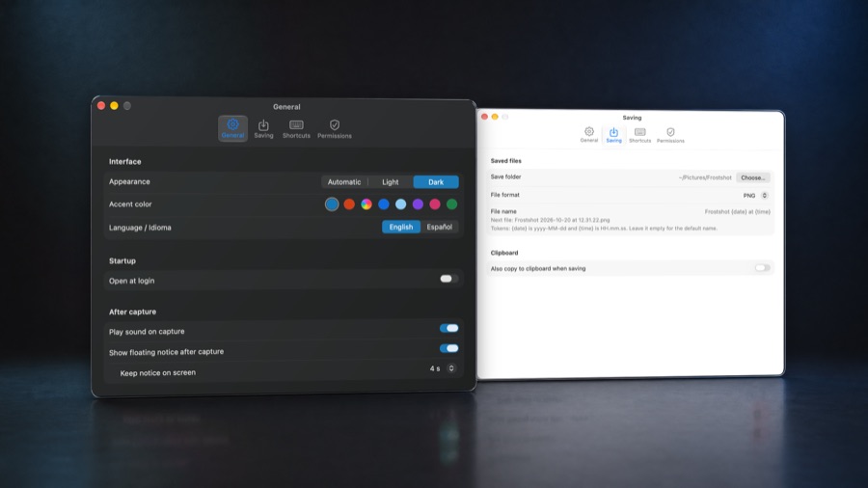Close the dark General window
868x488 pixels.
coord(101,106)
